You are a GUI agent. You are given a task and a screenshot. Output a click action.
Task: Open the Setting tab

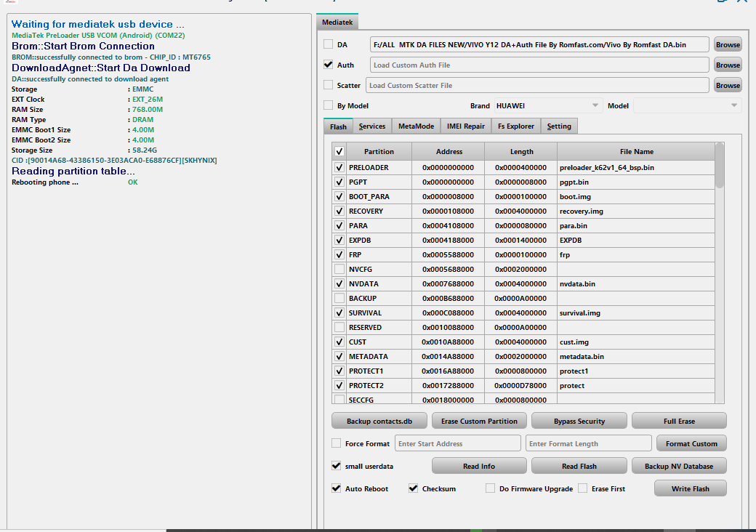coord(559,126)
